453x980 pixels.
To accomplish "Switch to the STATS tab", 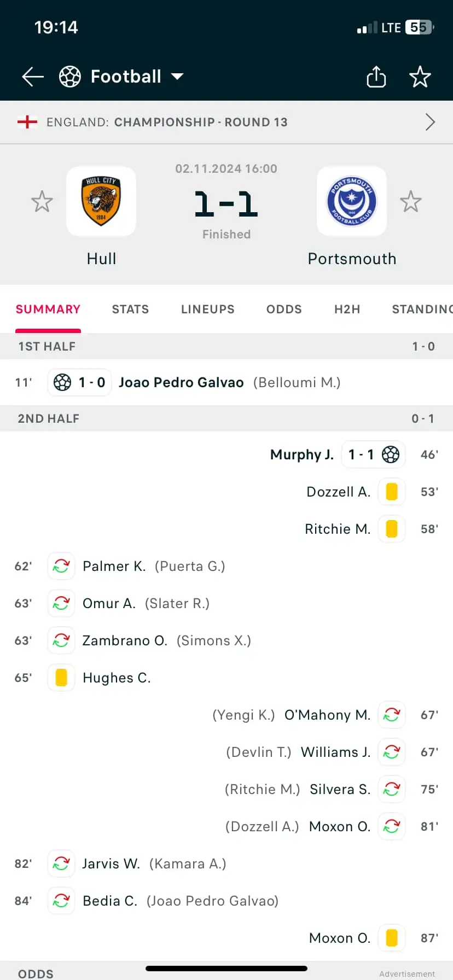I will pos(130,310).
